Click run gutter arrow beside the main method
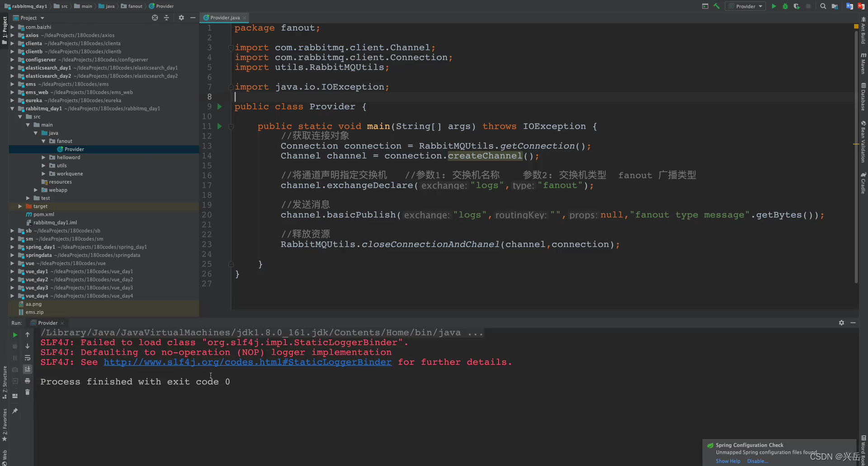The width and height of the screenshot is (868, 466). (220, 126)
